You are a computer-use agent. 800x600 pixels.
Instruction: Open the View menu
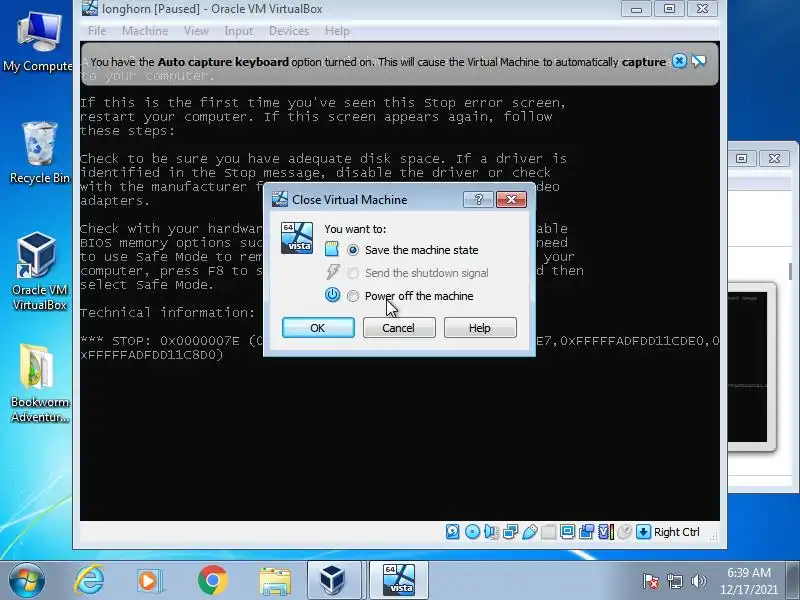click(x=196, y=31)
